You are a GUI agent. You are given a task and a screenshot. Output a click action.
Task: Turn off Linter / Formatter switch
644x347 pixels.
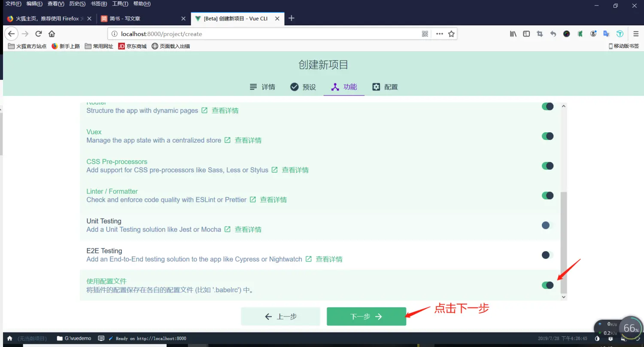point(547,195)
